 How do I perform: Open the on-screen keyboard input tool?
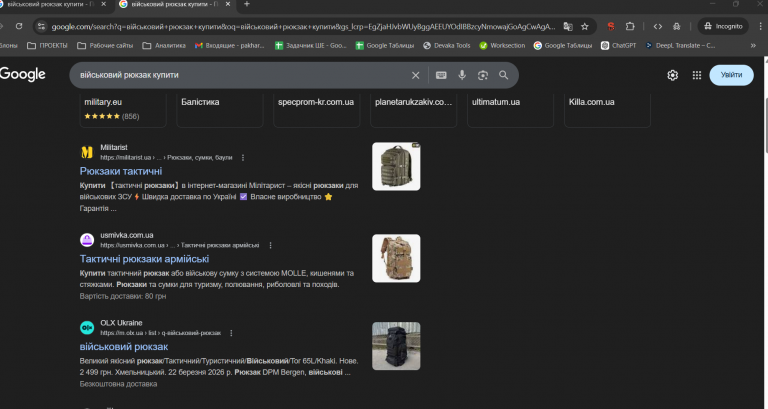coord(441,75)
